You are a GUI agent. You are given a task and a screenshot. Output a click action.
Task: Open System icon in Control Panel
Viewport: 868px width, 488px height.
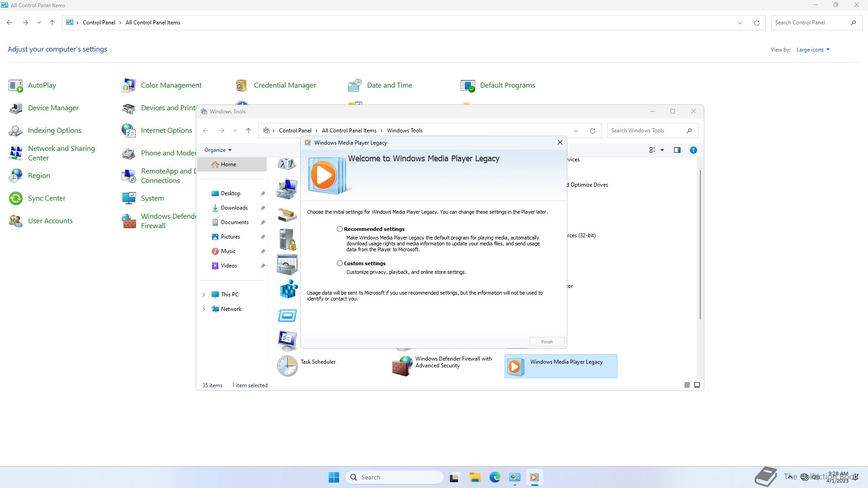(x=129, y=198)
